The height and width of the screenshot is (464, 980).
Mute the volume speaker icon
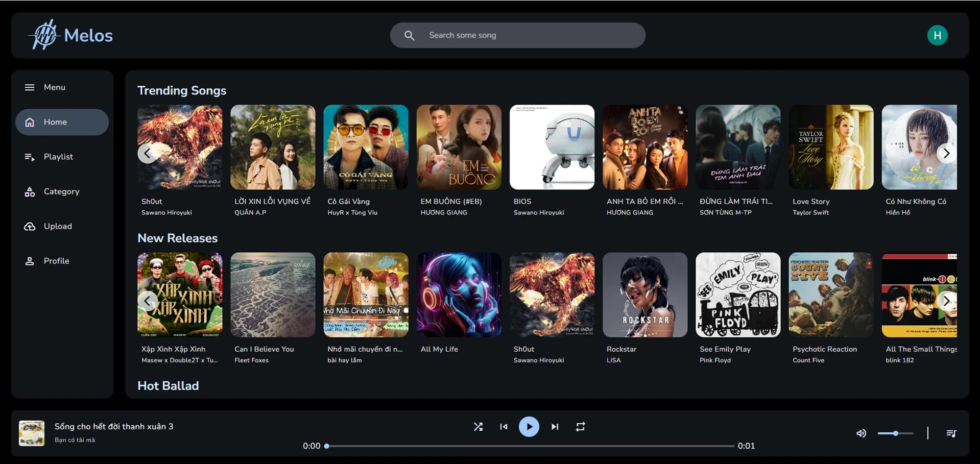[x=861, y=433]
